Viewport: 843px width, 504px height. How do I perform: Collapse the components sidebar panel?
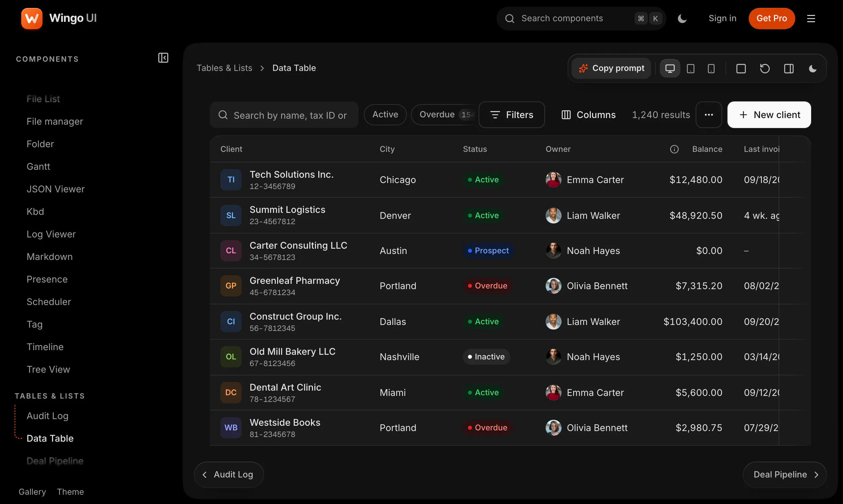coord(163,58)
